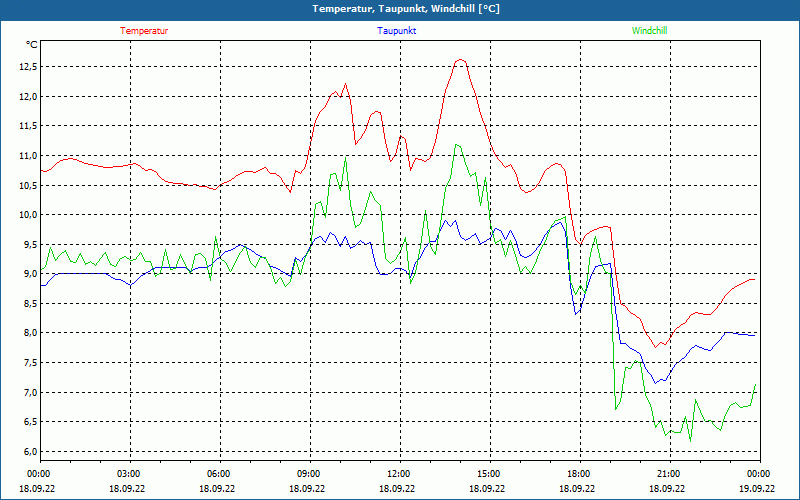Click the 8,0 y-axis value
Screen dimensions: 800x500
[31, 333]
